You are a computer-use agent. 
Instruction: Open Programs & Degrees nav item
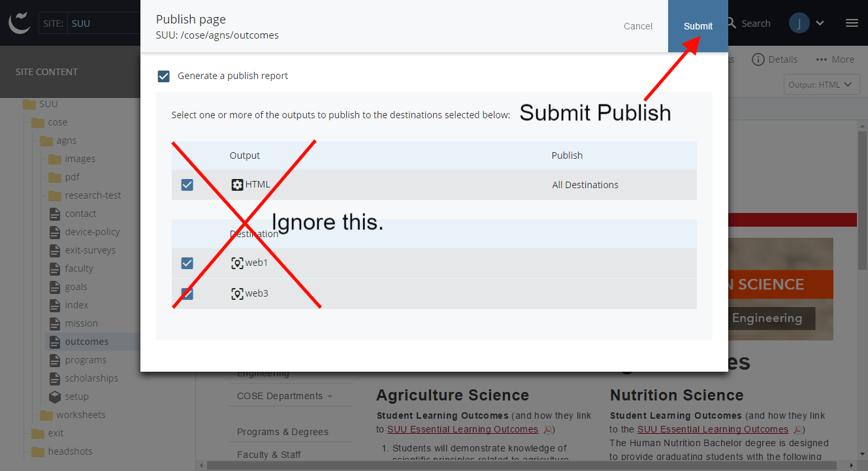point(282,432)
